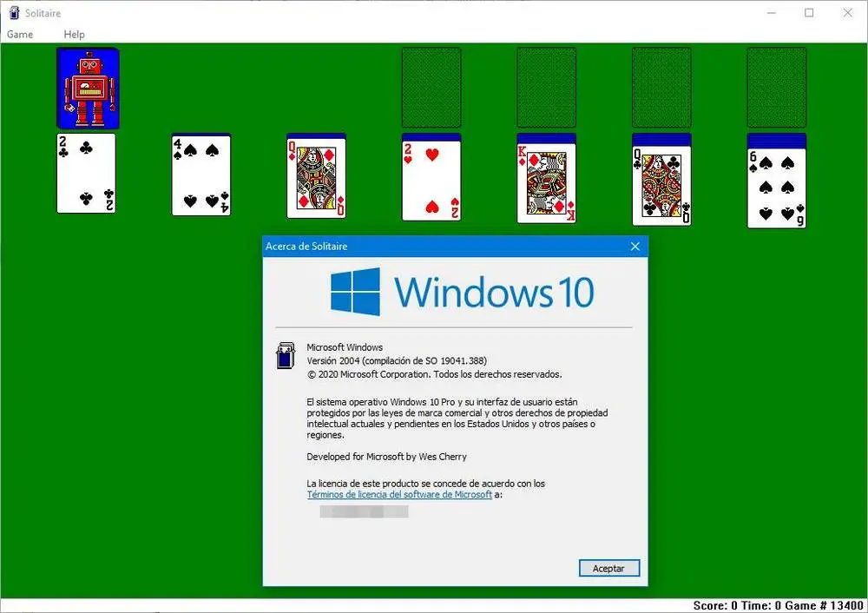
Task: Pick the king of diamonds card
Action: coord(546,184)
